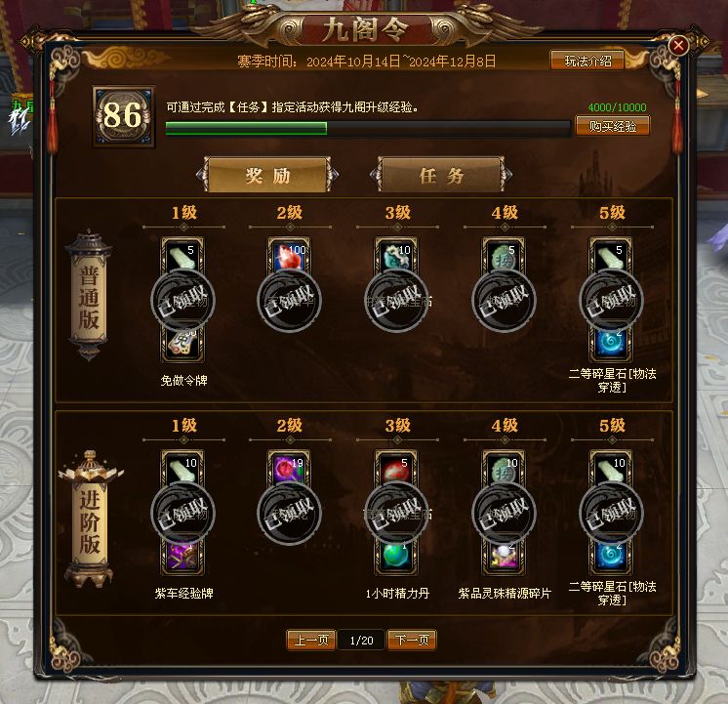Select the red bean icon in advanced level 3
The height and width of the screenshot is (704, 728).
pyautogui.click(x=396, y=468)
